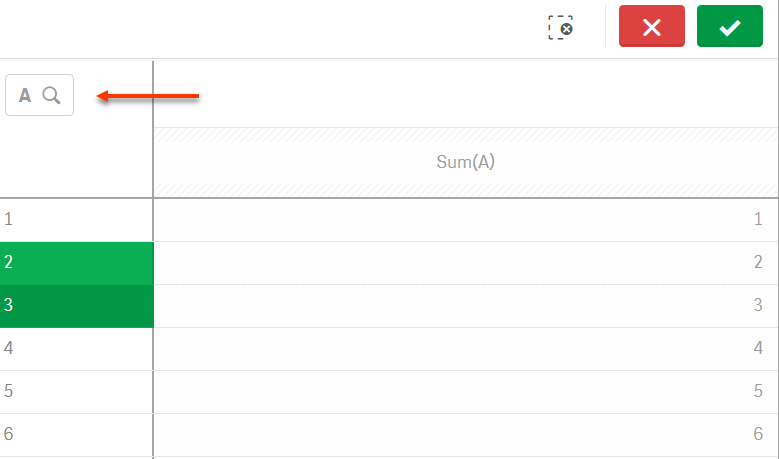
Task: Click the magnifier icon in the A header
Action: [52, 96]
